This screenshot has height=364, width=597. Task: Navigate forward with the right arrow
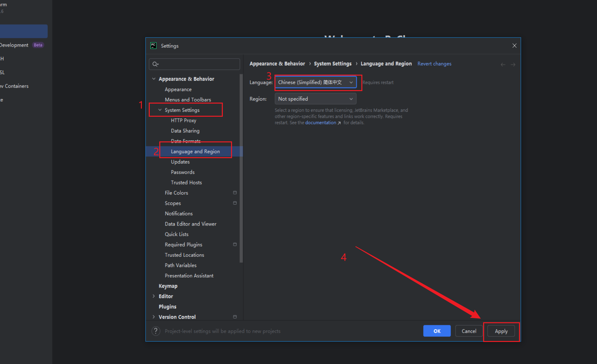tap(513, 64)
